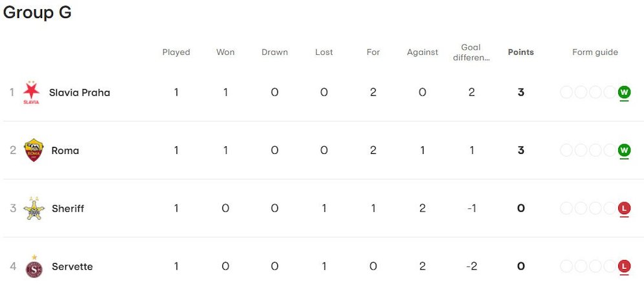The height and width of the screenshot is (293, 644).
Task: Click Servette's red L form badge
Action: click(624, 266)
